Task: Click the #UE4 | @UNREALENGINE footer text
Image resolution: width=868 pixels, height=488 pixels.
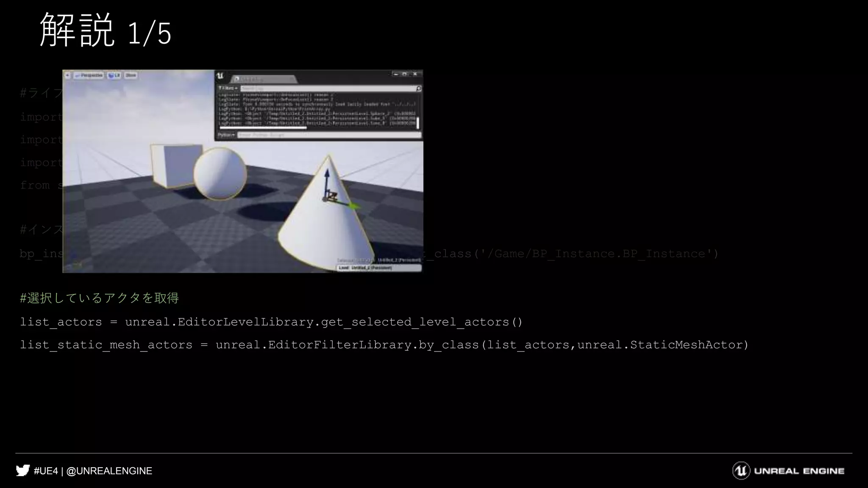Action: point(93,471)
